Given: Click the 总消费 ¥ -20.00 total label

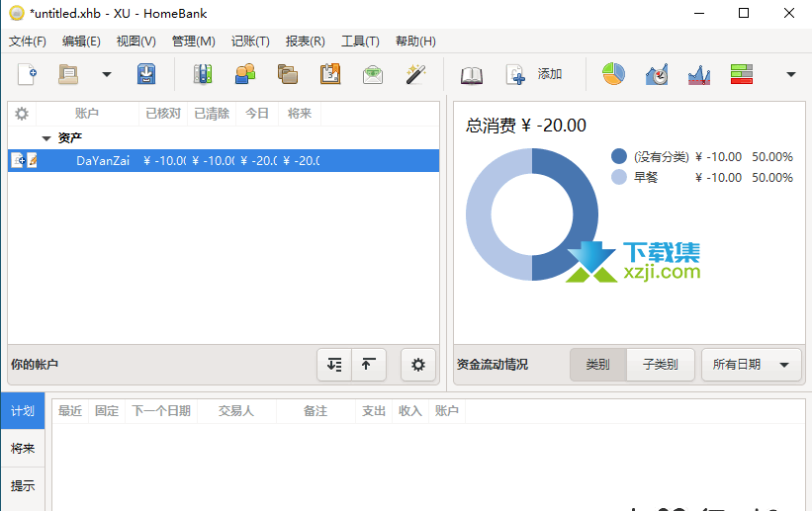Looking at the screenshot, I should 525,126.
